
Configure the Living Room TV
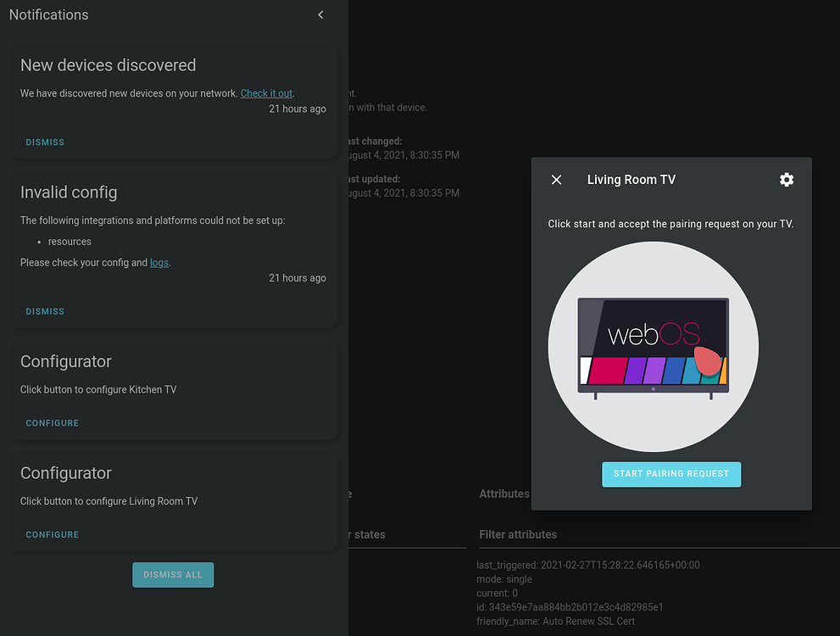52,534
